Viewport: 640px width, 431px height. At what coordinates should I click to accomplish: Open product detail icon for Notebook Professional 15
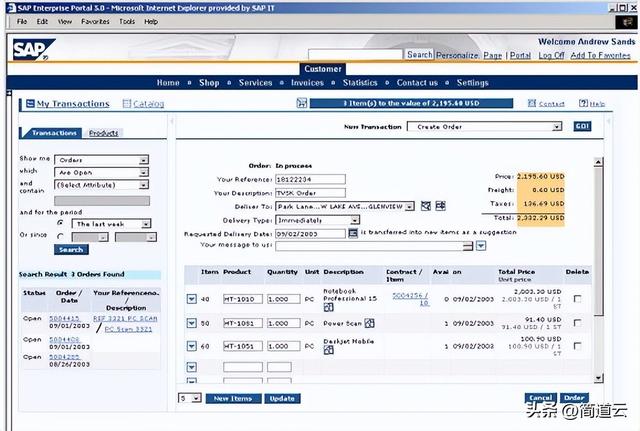[328, 307]
